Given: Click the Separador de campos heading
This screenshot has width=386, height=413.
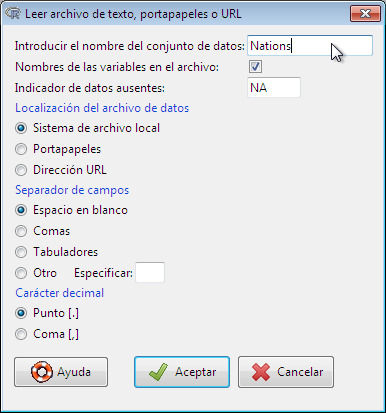Looking at the screenshot, I should [x=72, y=190].
